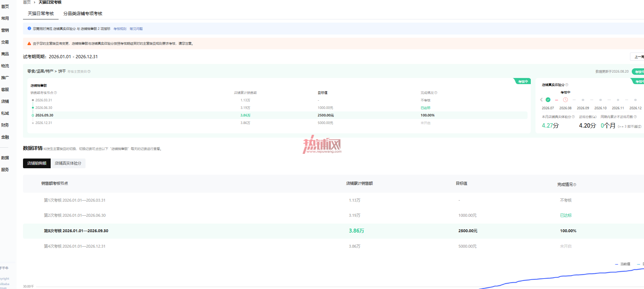This screenshot has width=644, height=289.
Task: Open 数据 in the left sidebar
Action: coord(5,158)
